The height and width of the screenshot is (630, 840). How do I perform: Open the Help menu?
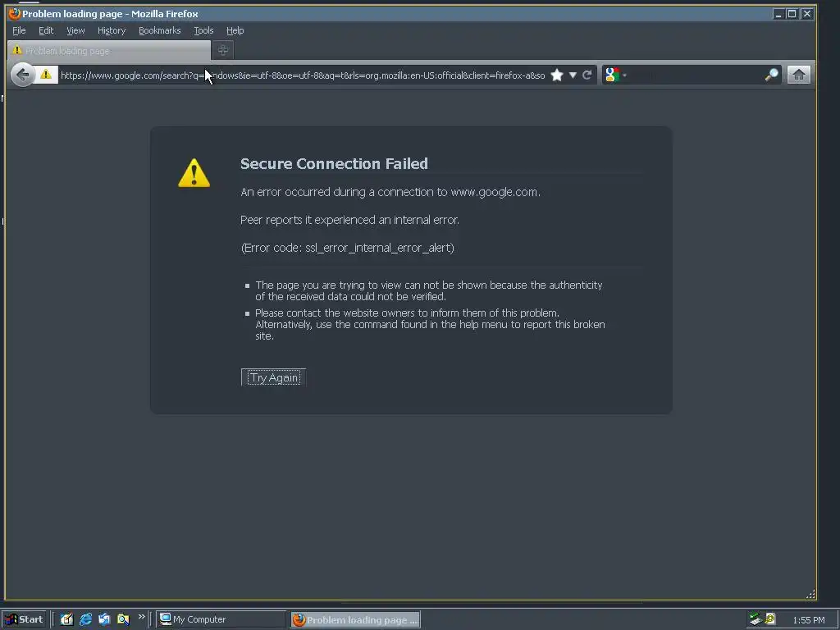pos(235,30)
